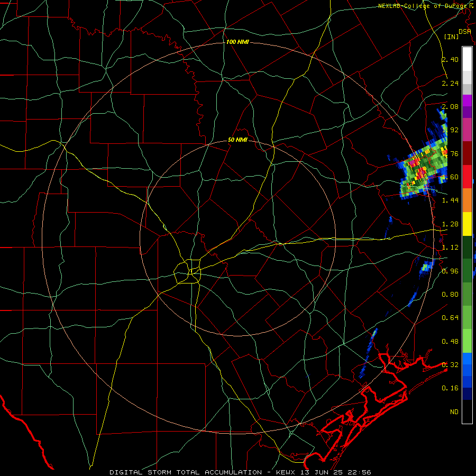This screenshot has width=476, height=476.
Task: Select the orange legend swatch
Action: [x=467, y=200]
